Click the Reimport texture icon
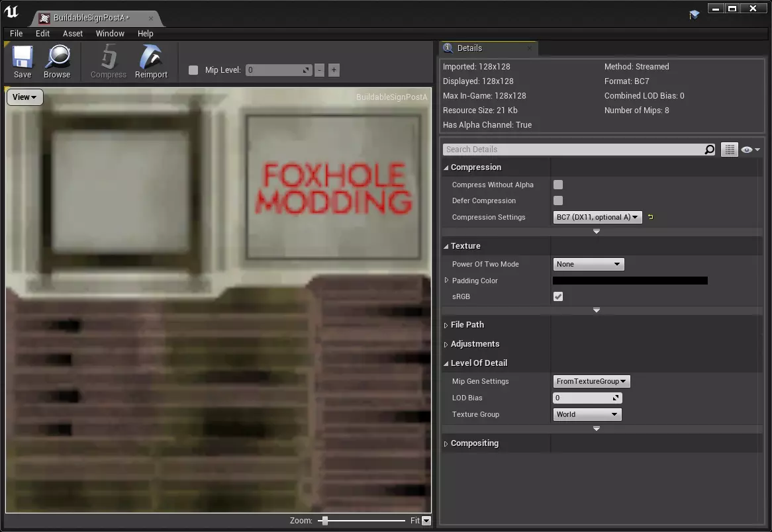772x532 pixels. click(x=151, y=61)
